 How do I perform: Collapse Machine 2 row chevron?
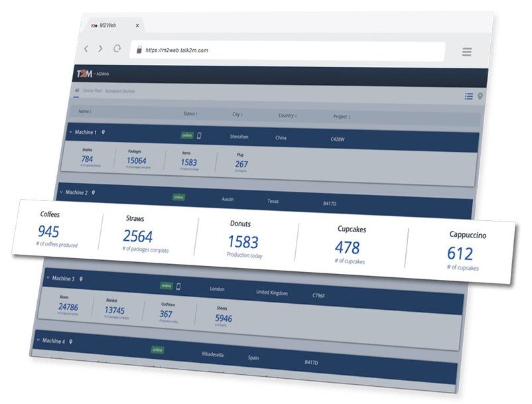point(62,192)
